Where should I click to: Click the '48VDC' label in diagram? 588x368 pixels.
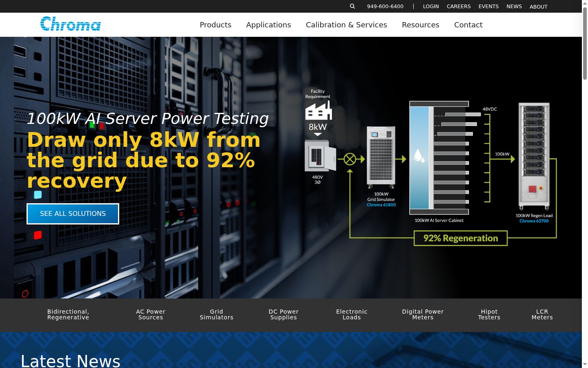pos(490,109)
